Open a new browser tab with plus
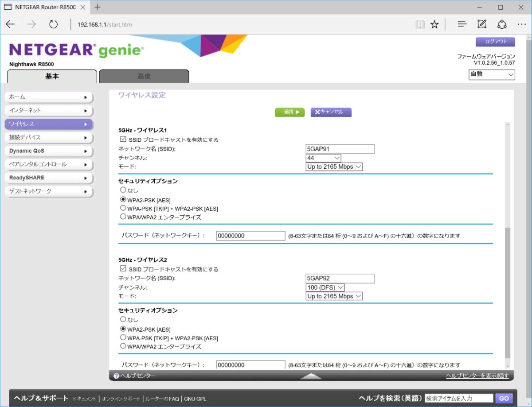This screenshot has width=532, height=407. [x=98, y=7]
